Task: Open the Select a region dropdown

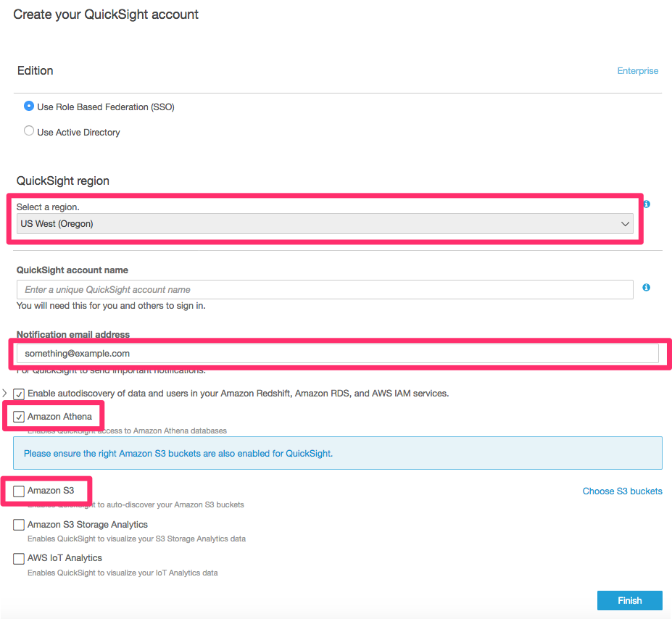Action: click(x=325, y=224)
